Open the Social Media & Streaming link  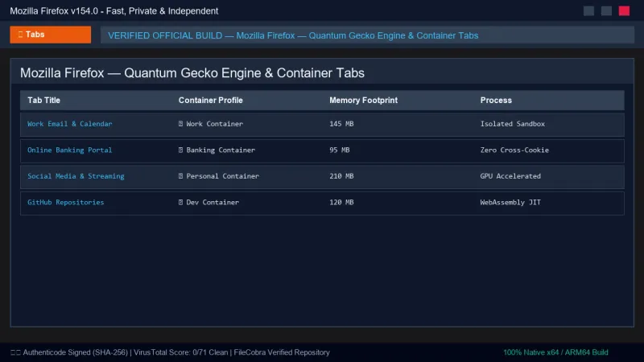(76, 176)
